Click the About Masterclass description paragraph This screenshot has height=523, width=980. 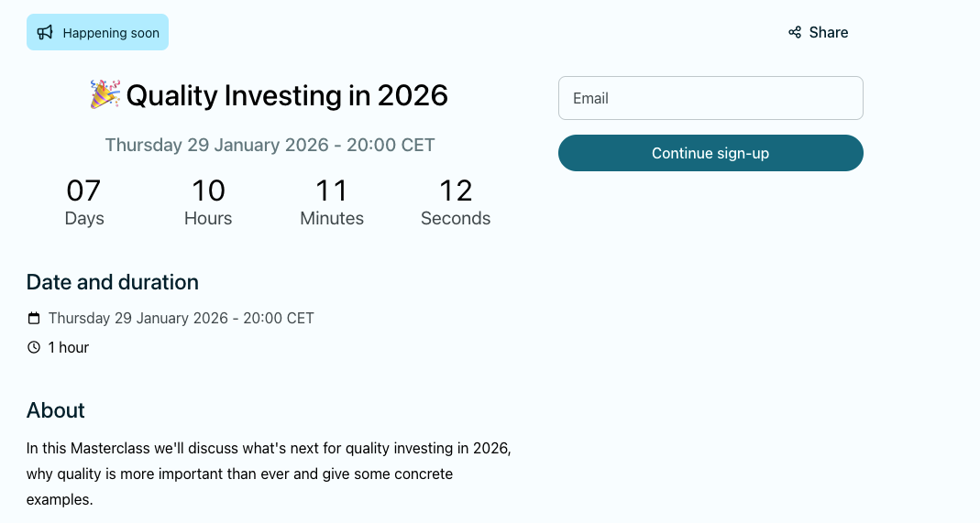[x=269, y=474]
